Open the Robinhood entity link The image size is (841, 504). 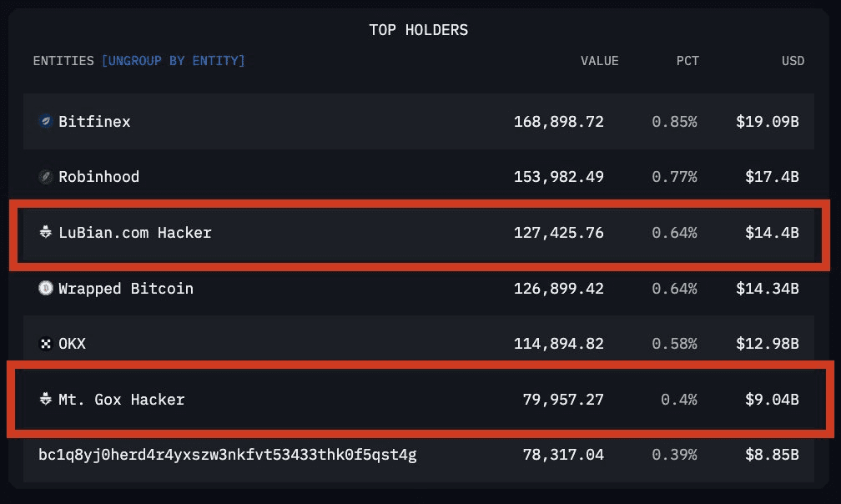tap(98, 177)
